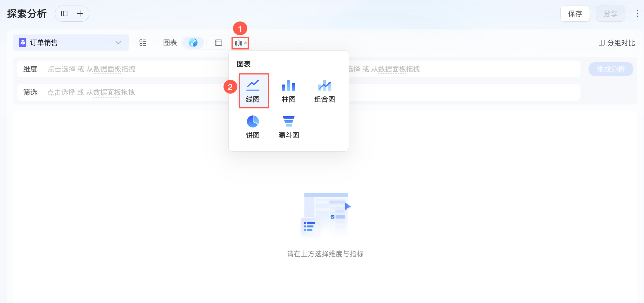Open the three-dot more options menu
The width and height of the screenshot is (644, 303).
637,14
